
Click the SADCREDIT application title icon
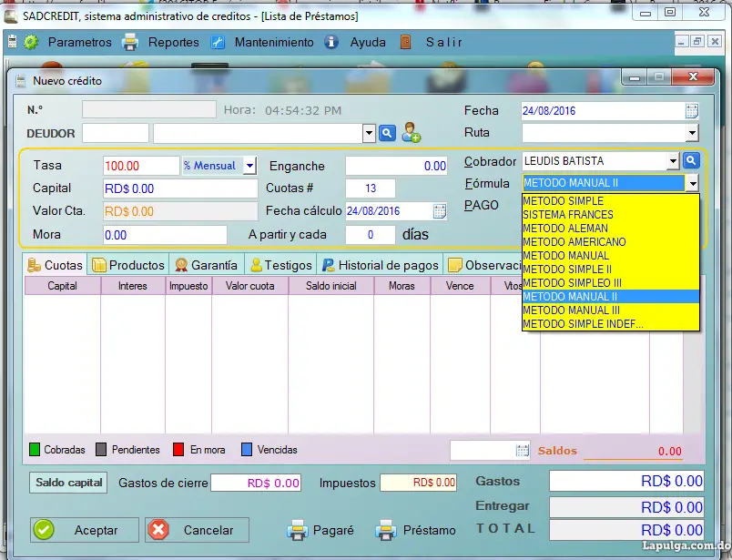11,15
